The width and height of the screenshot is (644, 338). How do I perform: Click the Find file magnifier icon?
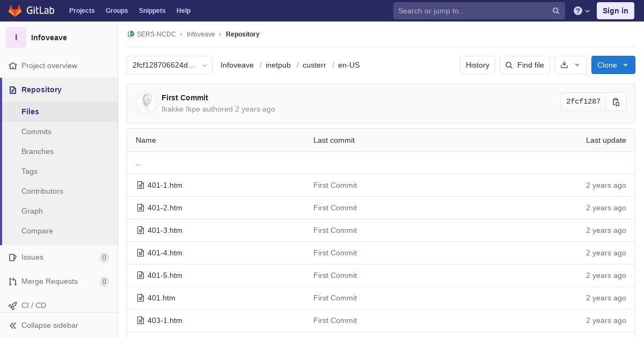509,65
